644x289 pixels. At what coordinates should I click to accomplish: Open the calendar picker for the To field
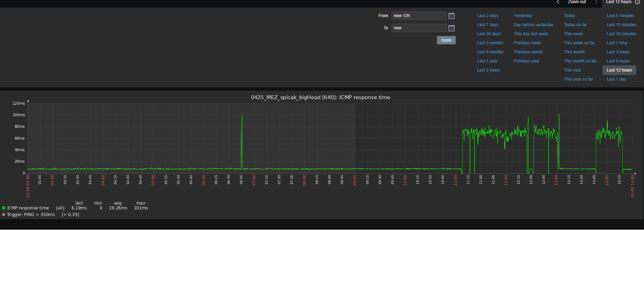click(451, 28)
